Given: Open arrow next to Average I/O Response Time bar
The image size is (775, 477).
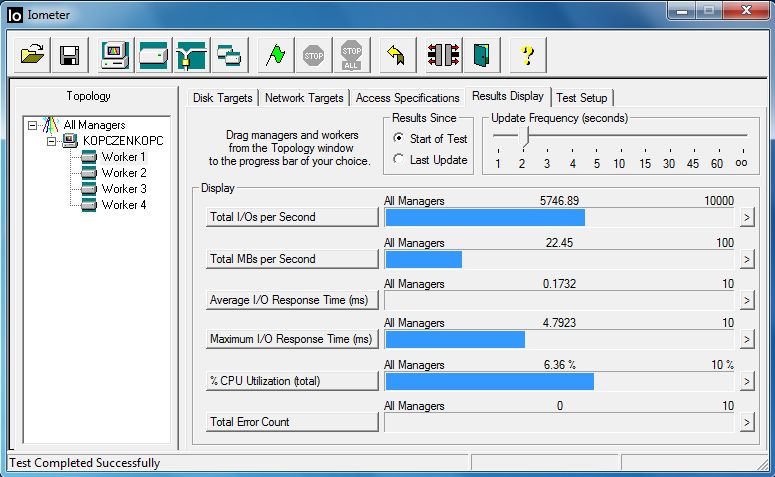Looking at the screenshot, I should [747, 300].
